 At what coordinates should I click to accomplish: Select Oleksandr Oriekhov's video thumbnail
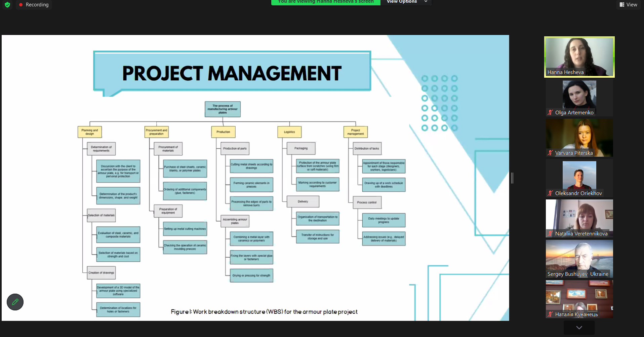(x=579, y=178)
